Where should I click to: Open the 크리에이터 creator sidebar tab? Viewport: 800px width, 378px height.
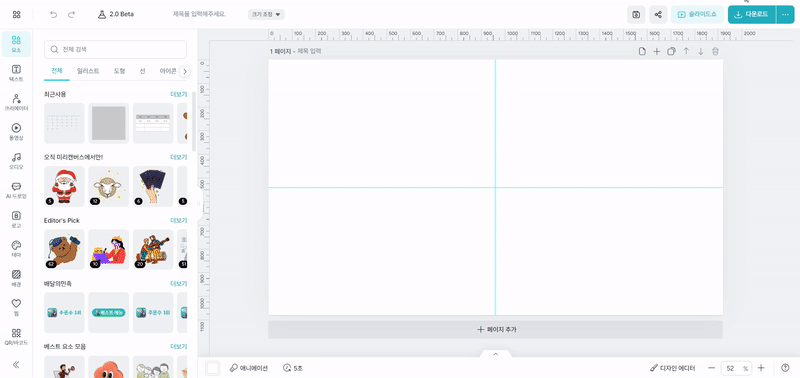click(16, 103)
